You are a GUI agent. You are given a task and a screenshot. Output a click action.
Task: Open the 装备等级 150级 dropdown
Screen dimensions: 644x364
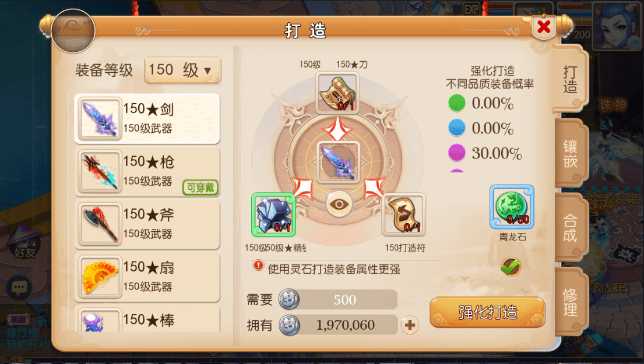(182, 70)
